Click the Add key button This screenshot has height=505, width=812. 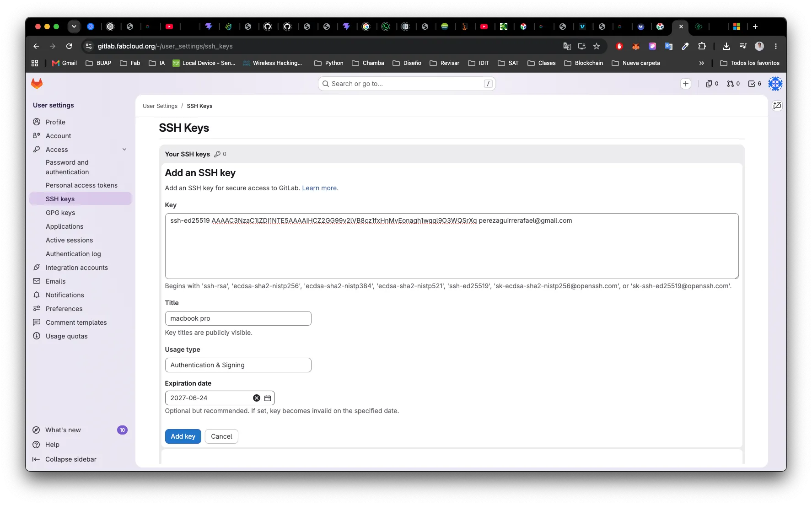tap(183, 436)
